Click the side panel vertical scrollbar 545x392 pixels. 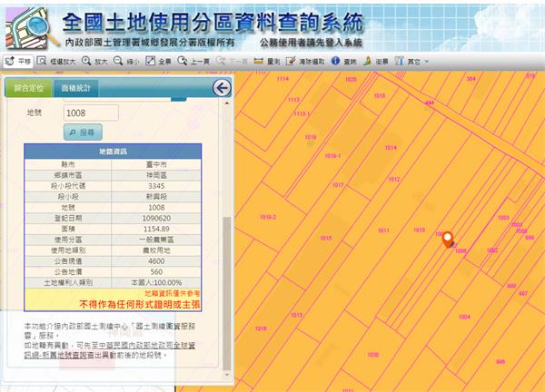pyautogui.click(x=227, y=272)
